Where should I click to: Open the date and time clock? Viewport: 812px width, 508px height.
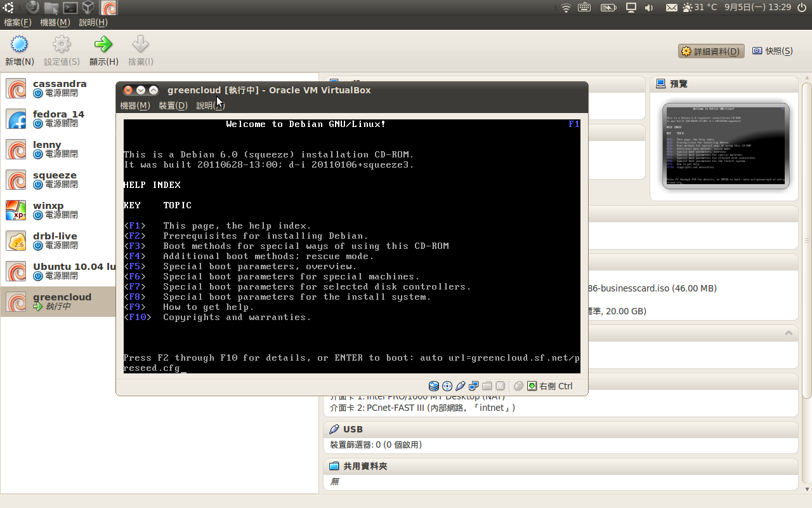coord(758,8)
